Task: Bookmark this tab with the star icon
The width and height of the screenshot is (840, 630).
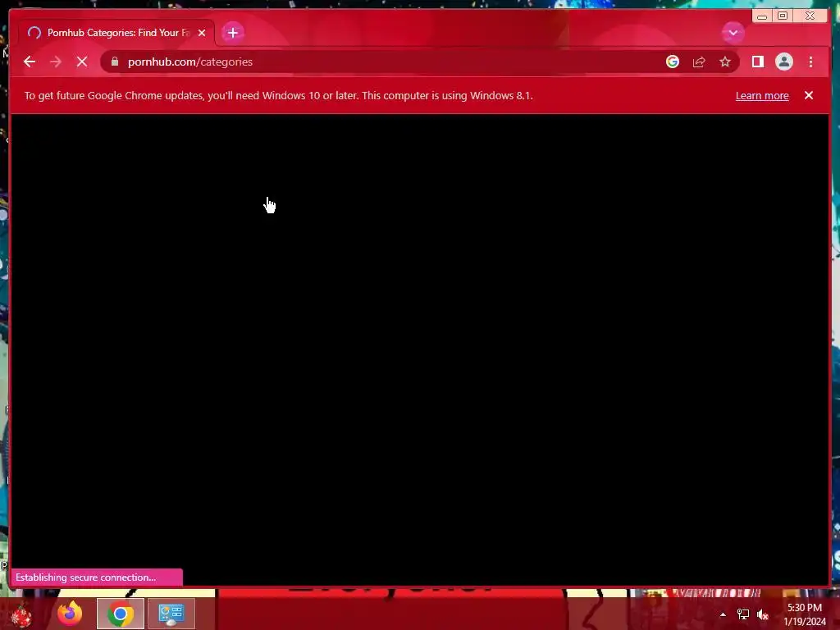Action: 725,62
